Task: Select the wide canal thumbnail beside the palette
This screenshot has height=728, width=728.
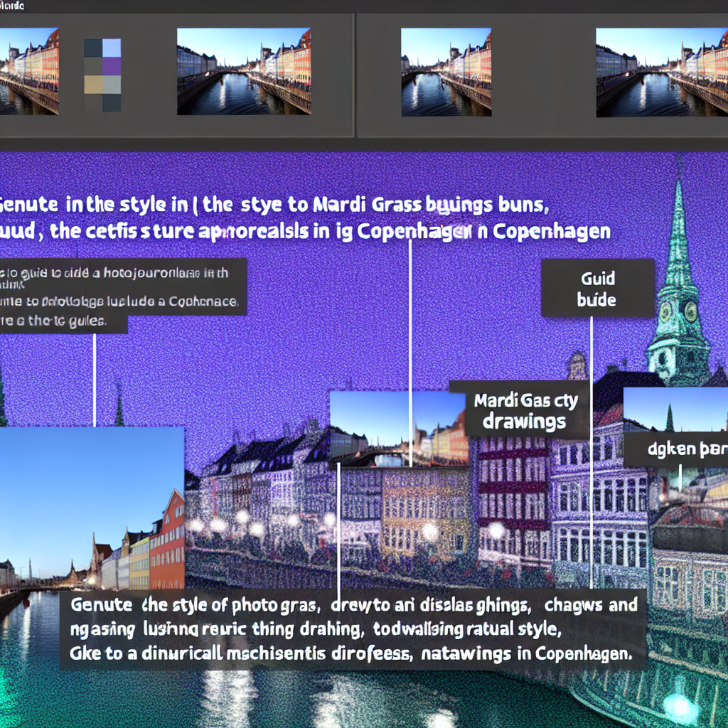Action: (243, 71)
